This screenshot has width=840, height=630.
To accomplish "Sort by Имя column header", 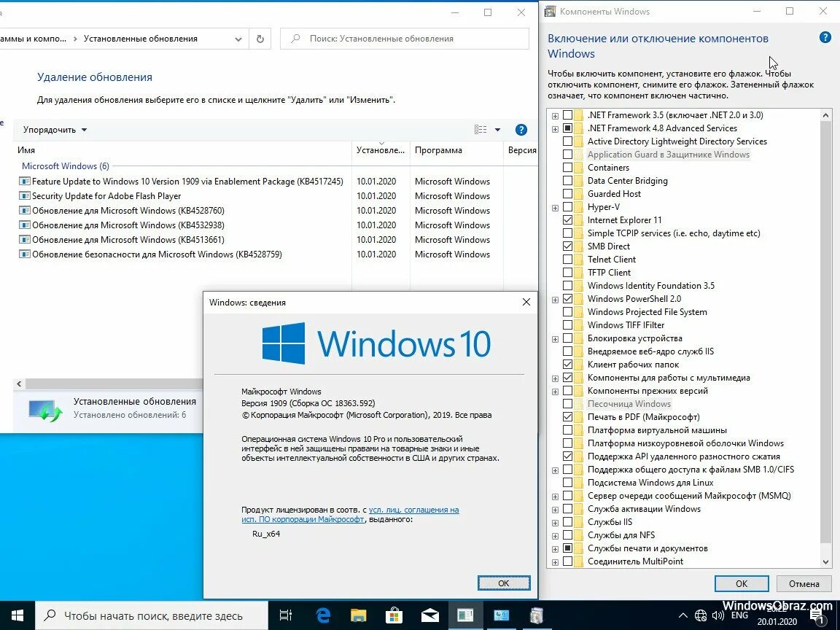I will [182, 150].
